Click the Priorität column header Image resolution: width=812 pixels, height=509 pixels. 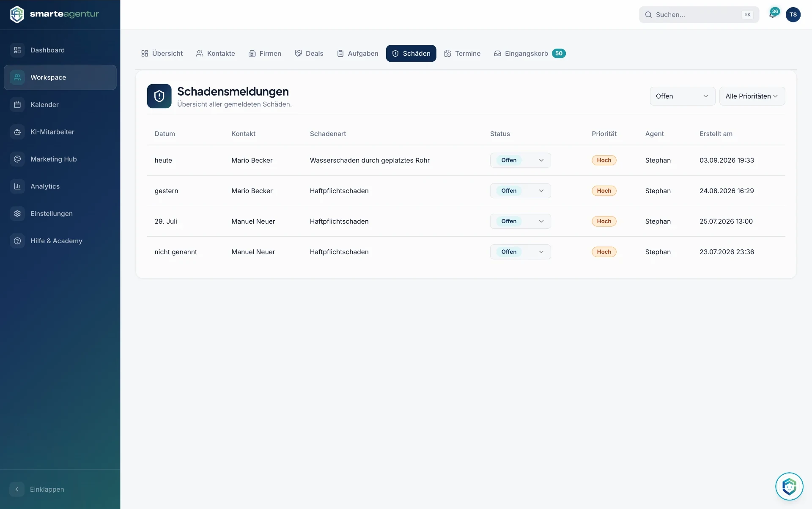(604, 134)
